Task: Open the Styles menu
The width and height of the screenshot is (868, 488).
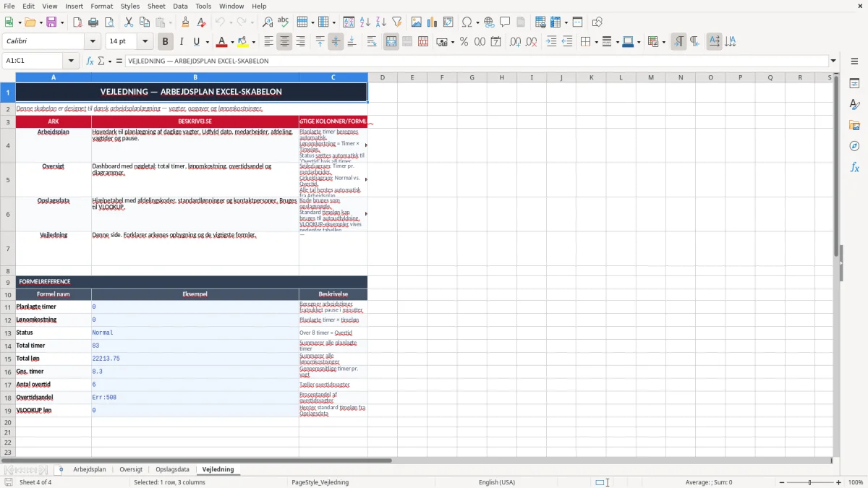Action: click(x=130, y=6)
